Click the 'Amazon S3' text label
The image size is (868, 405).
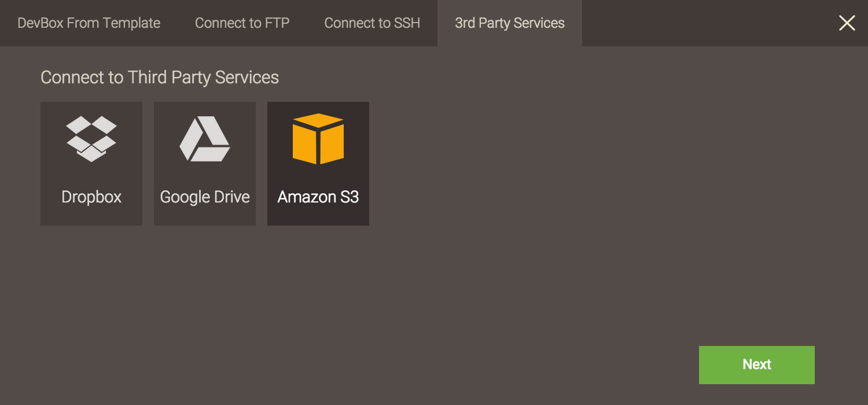point(318,197)
